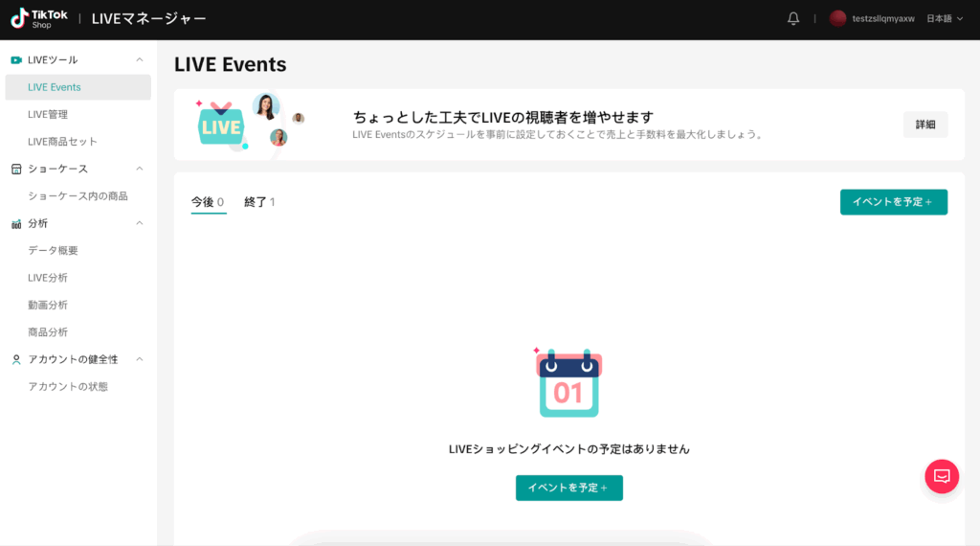Collapse the 分析 section chevron
Viewport: 980px width, 546px height.
[x=140, y=224]
